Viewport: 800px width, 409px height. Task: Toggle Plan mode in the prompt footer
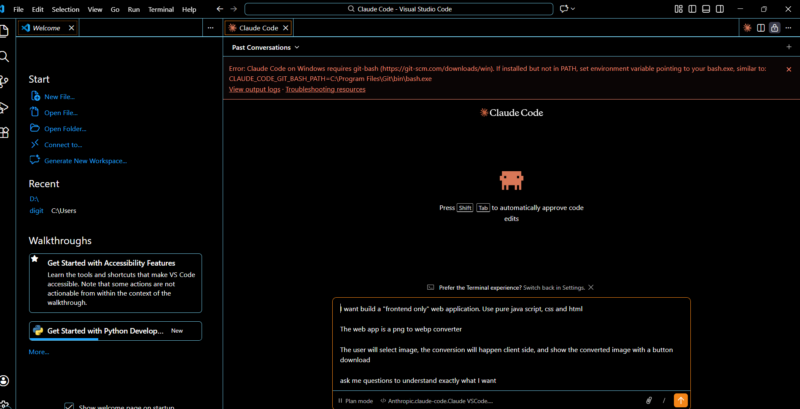(x=355, y=401)
